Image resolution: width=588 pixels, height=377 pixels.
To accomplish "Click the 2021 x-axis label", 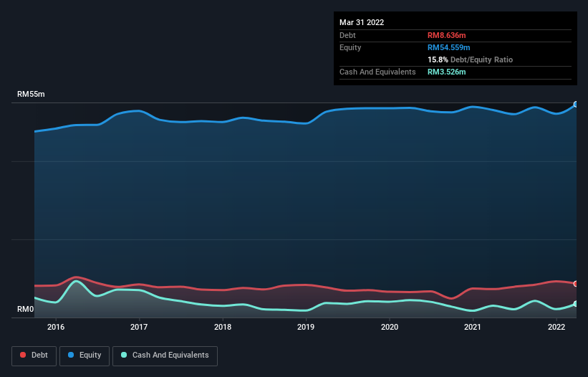I will pos(473,327).
